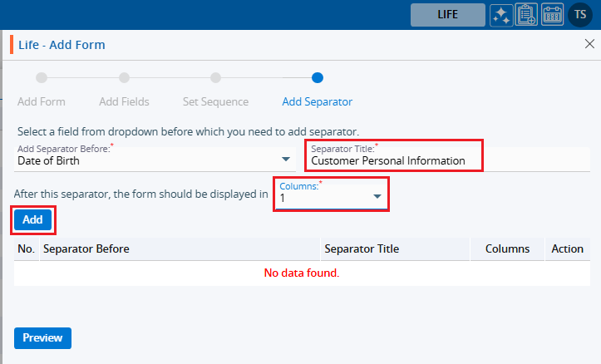Image resolution: width=601 pixels, height=364 pixels.
Task: Click the Separator Title input field
Action: pos(392,160)
